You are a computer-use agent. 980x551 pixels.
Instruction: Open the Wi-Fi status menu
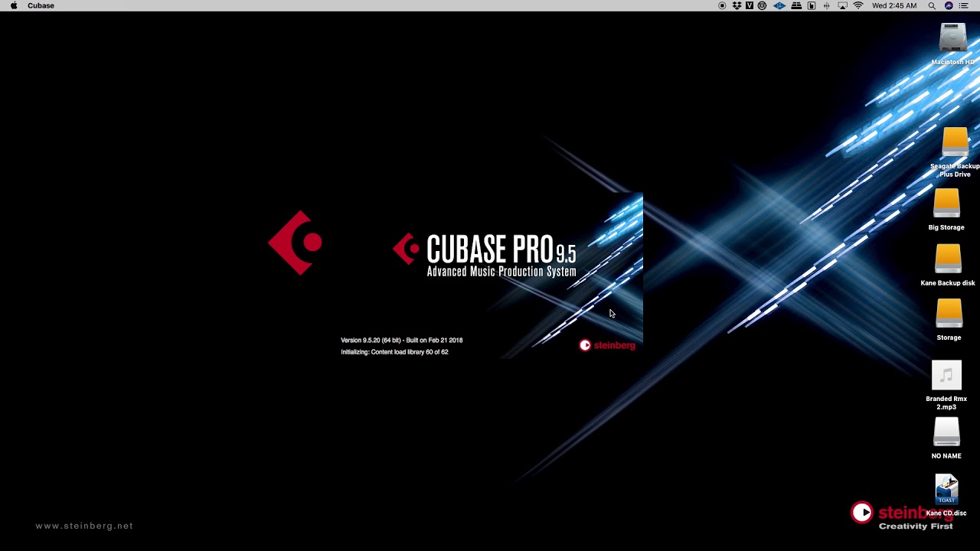(x=858, y=5)
